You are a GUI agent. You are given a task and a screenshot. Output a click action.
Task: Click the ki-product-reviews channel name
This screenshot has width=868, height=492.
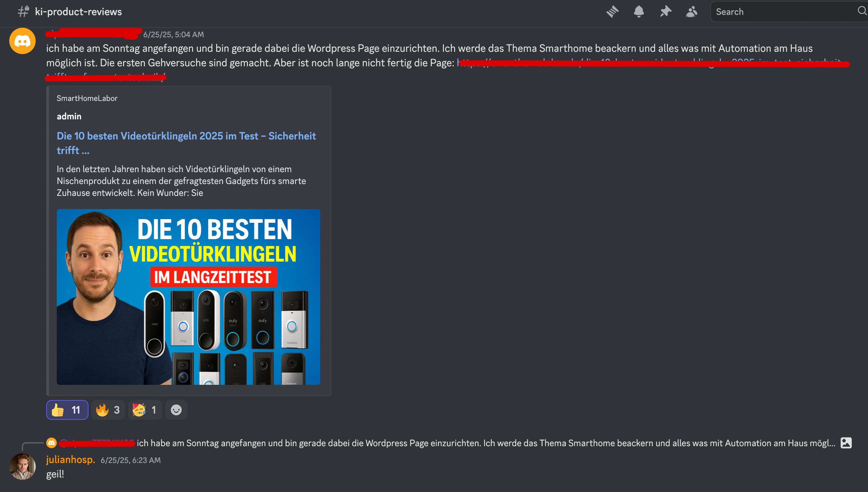[78, 12]
